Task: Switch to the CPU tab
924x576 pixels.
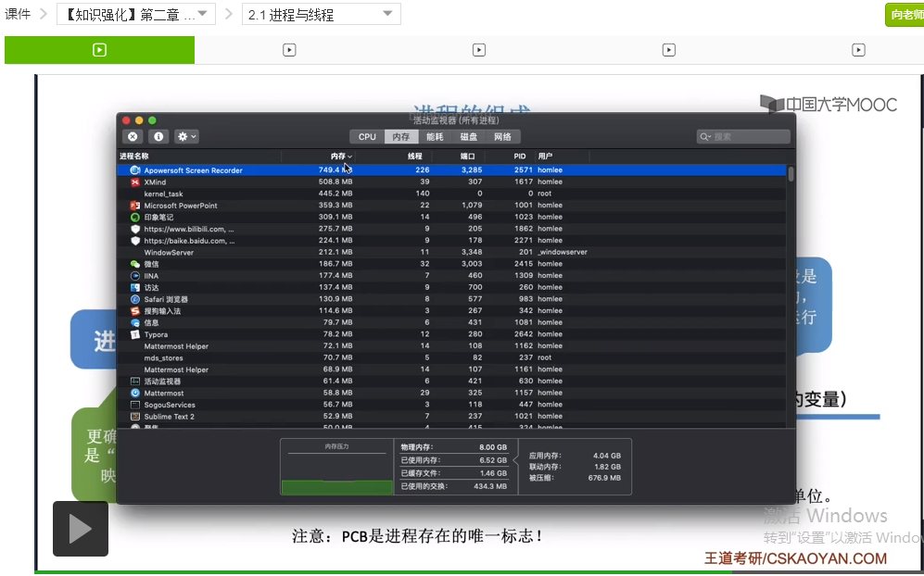Action: click(366, 137)
